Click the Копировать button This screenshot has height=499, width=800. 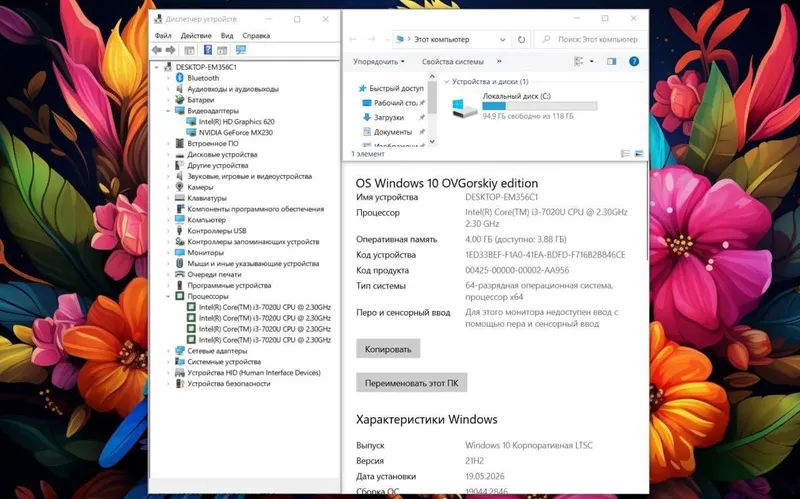coord(388,349)
